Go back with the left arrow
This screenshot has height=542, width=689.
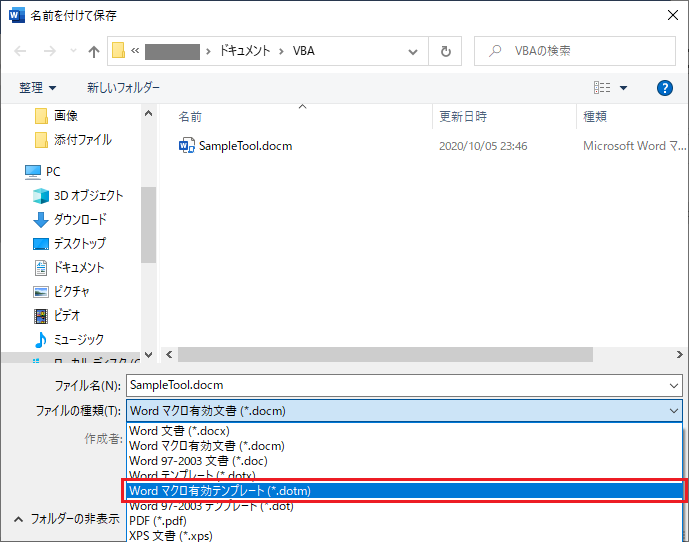click(20, 51)
